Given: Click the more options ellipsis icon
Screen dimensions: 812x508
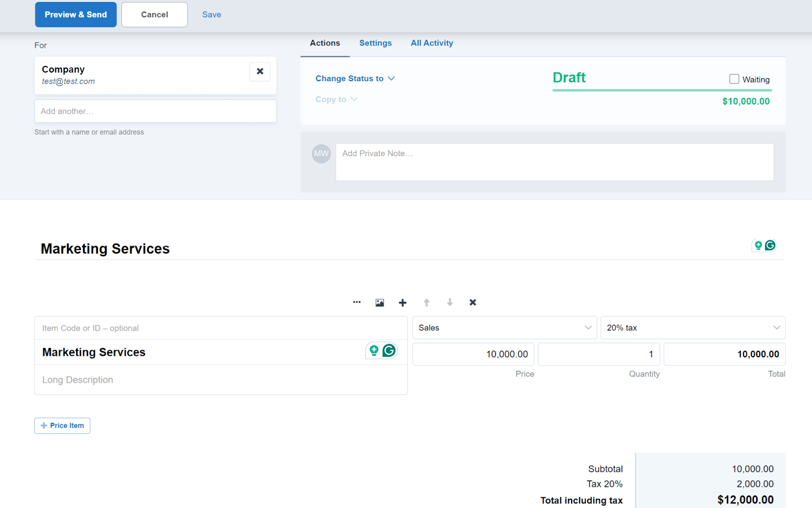Looking at the screenshot, I should [357, 302].
